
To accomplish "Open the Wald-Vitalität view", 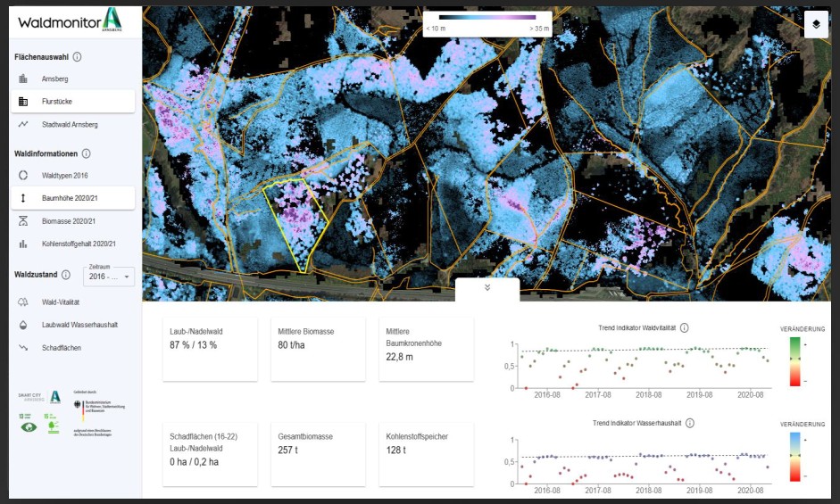I will click(x=64, y=302).
